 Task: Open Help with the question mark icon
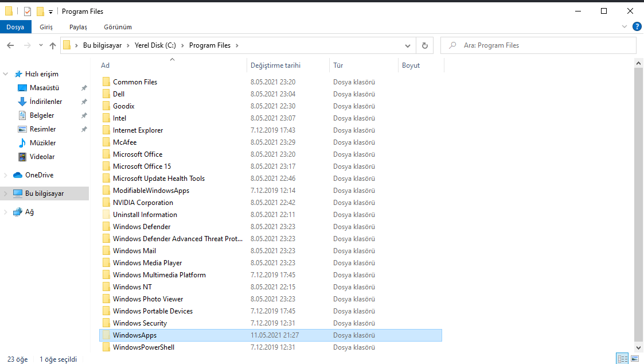(637, 27)
